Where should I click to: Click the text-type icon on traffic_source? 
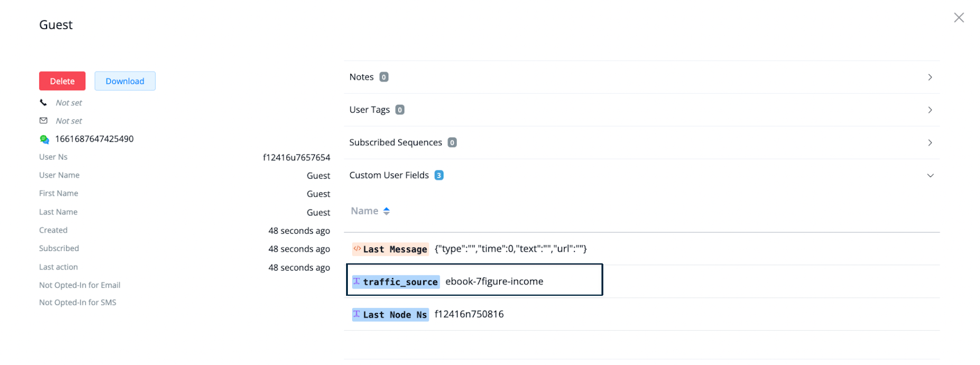[356, 281]
